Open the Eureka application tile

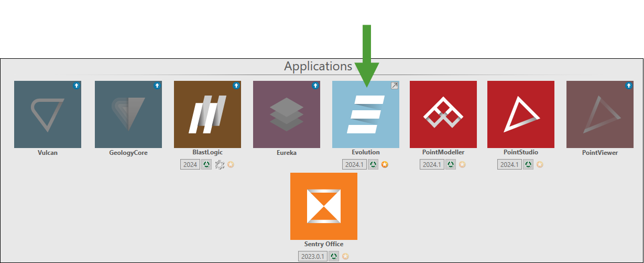[x=287, y=114]
